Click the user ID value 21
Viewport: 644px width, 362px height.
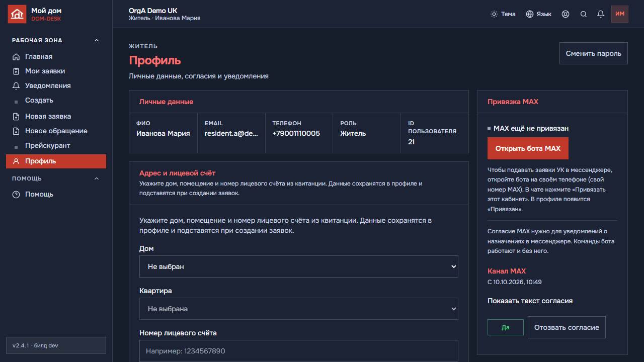point(411,142)
